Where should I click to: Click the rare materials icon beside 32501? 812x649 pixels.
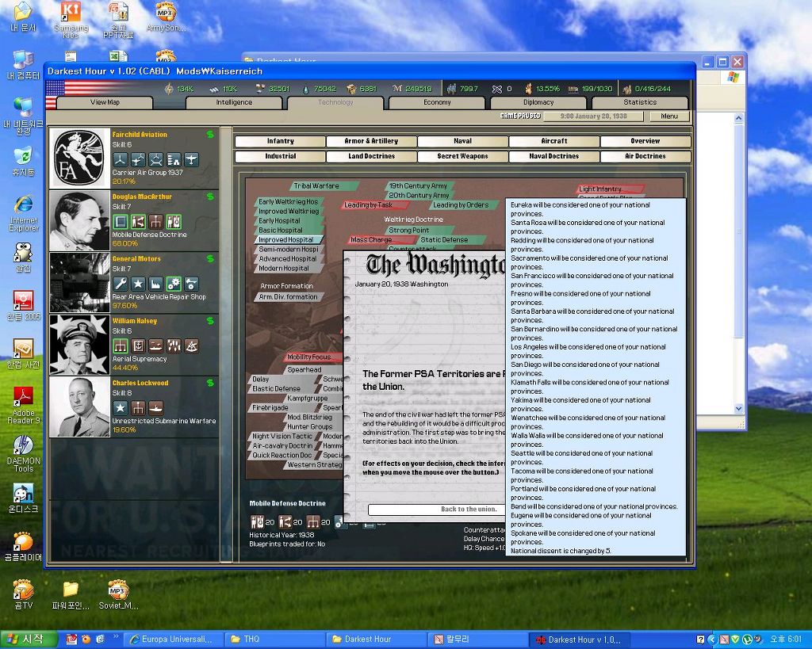coord(260,89)
